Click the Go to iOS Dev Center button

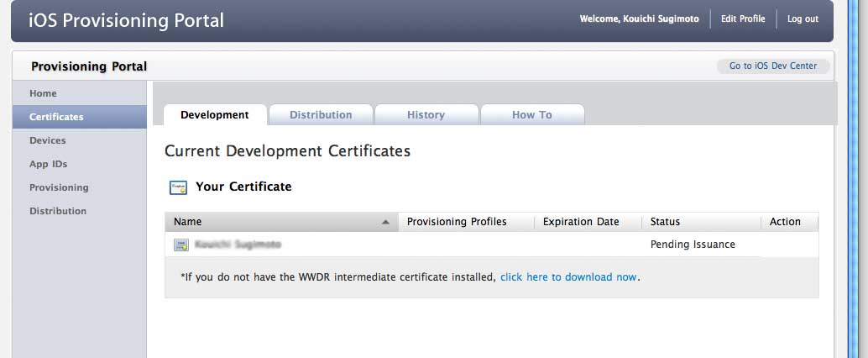pyautogui.click(x=772, y=66)
